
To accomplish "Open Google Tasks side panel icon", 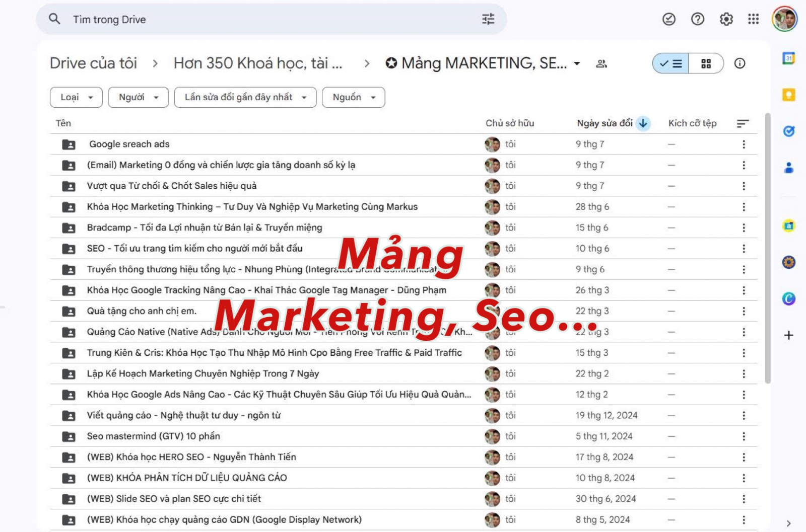I will click(x=789, y=131).
